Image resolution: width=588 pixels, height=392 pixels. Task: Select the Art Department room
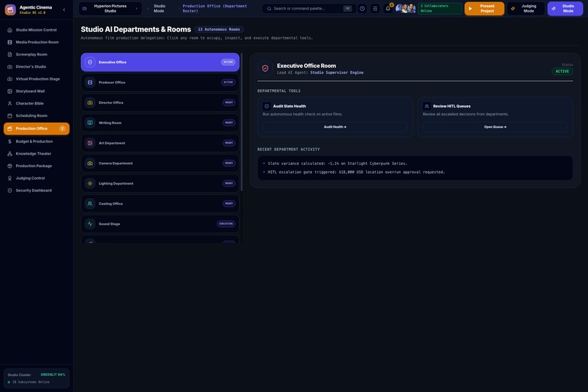coord(160,143)
